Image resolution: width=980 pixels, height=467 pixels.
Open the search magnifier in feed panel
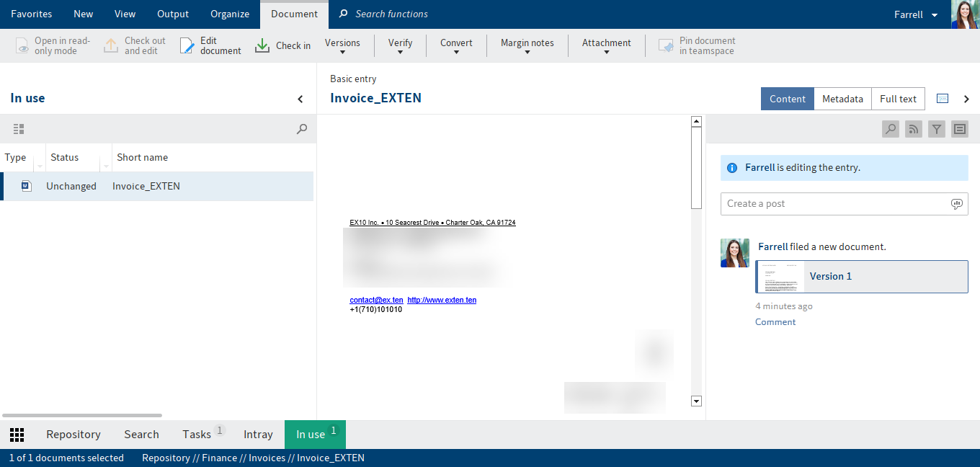(x=891, y=129)
